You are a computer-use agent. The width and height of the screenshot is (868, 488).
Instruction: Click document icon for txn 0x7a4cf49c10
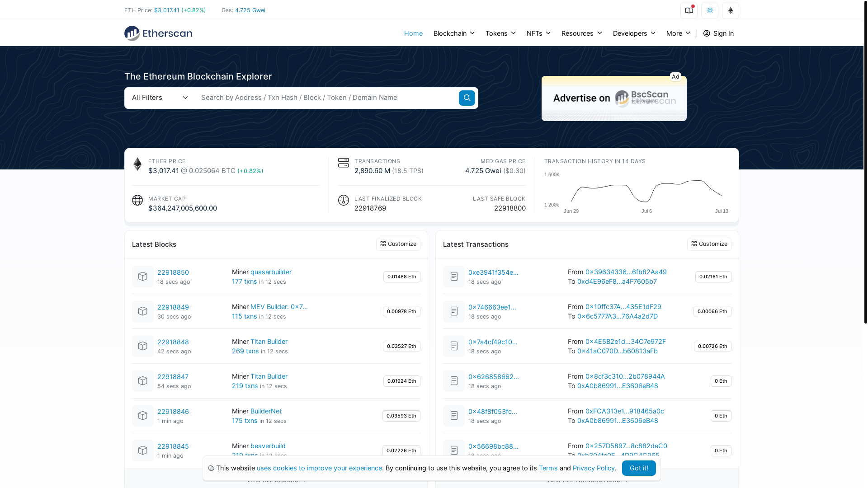454,346
